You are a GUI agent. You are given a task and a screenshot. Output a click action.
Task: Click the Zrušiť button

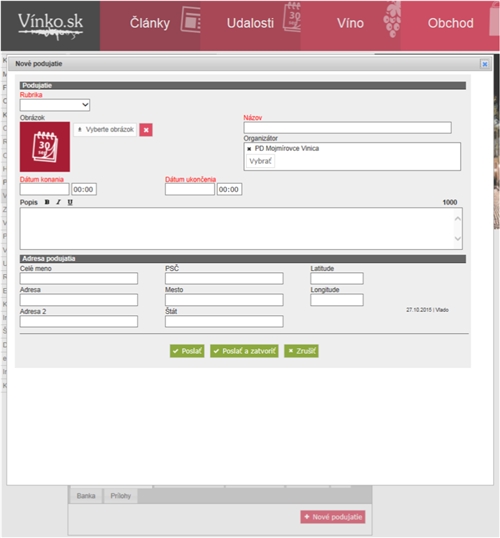tap(301, 351)
